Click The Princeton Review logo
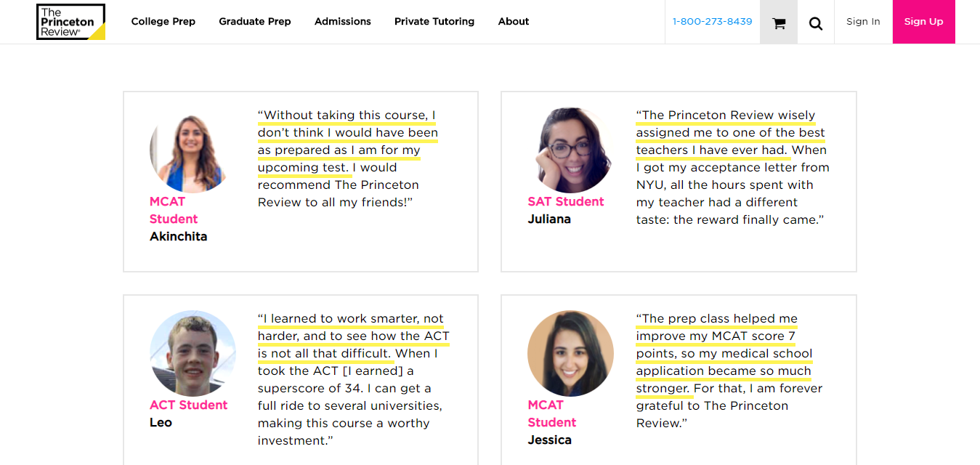The width and height of the screenshot is (980, 465). click(x=70, y=22)
